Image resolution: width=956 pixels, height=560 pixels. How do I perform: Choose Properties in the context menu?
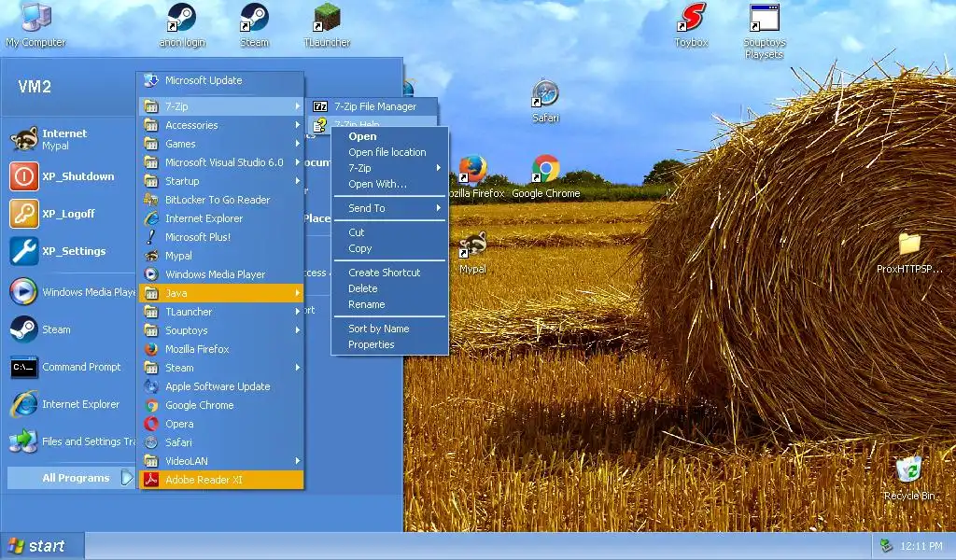(x=389, y=345)
